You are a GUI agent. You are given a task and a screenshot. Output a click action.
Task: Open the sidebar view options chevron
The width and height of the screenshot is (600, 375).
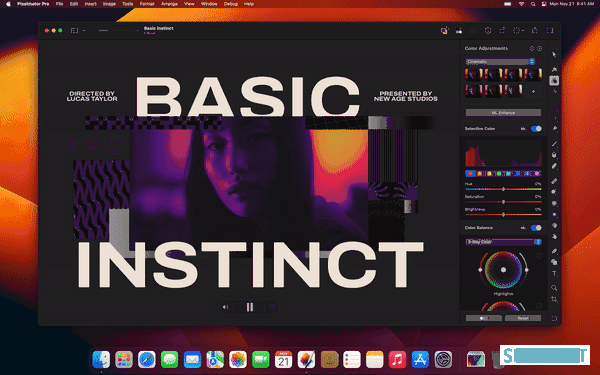tap(84, 31)
